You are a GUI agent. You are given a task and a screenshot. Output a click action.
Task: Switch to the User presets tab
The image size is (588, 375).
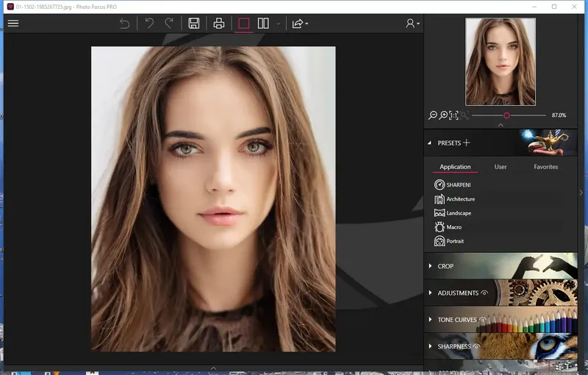coord(501,167)
